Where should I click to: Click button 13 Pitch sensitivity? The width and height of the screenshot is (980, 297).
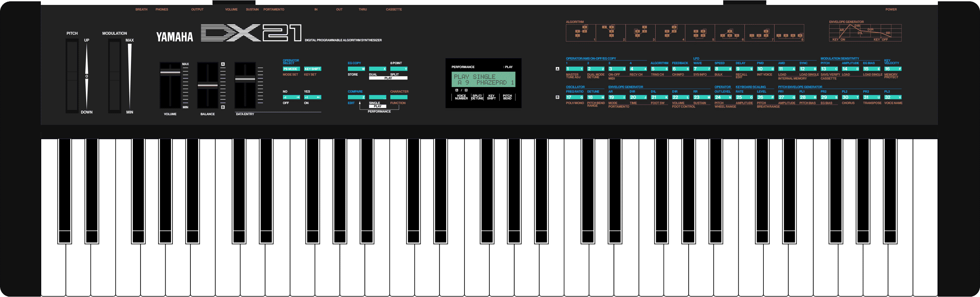(830, 69)
